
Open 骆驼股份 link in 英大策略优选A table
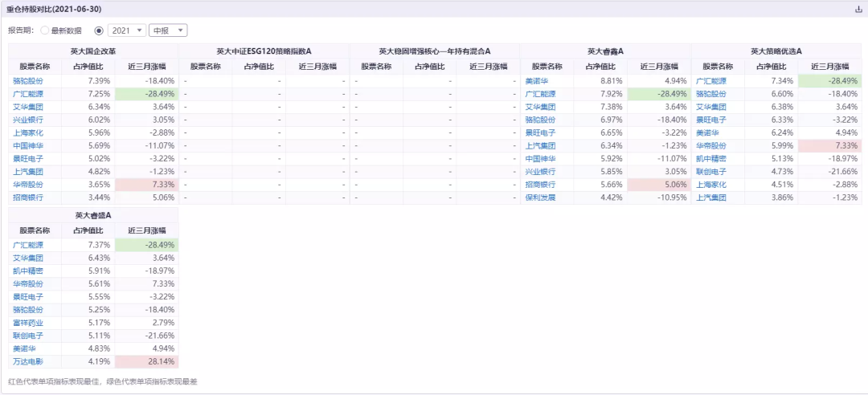pos(710,94)
